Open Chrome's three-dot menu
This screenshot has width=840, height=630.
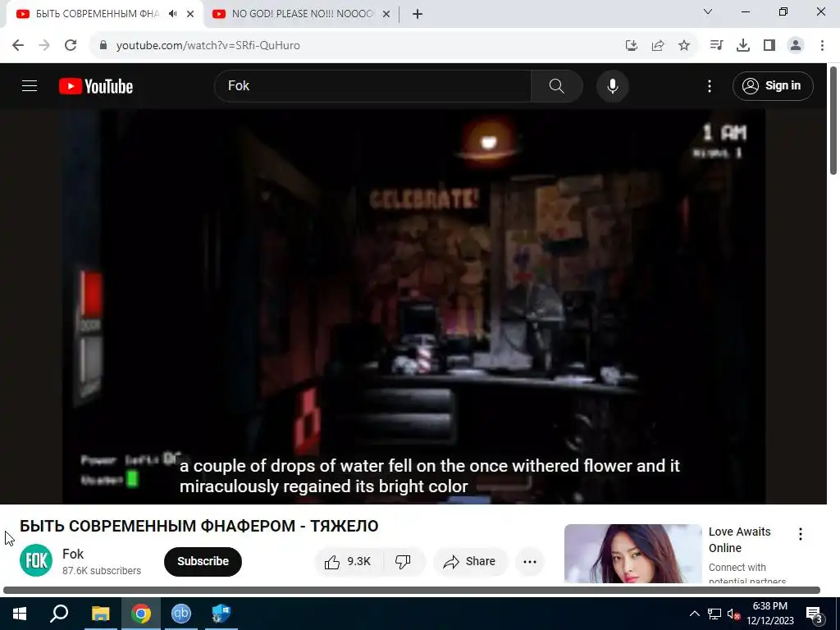822,46
